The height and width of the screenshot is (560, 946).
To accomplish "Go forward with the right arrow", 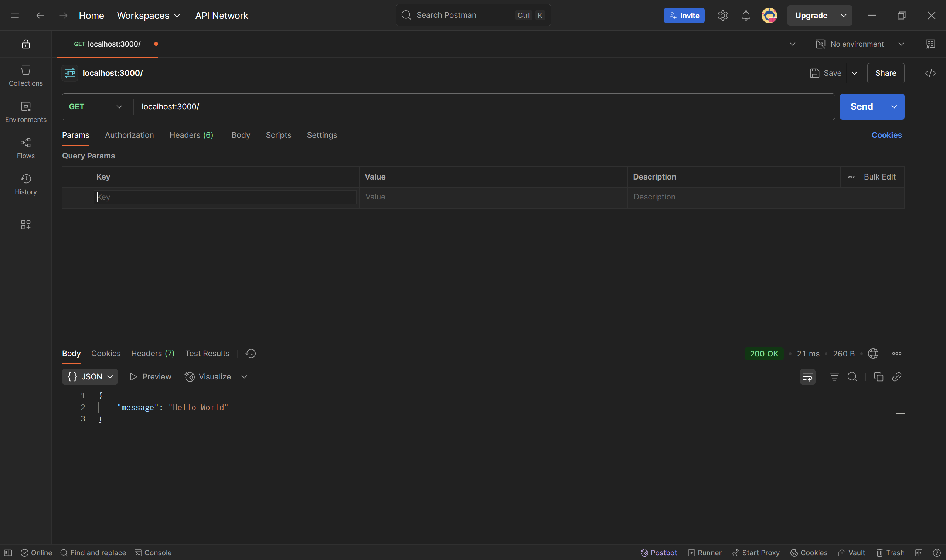I will click(x=64, y=16).
